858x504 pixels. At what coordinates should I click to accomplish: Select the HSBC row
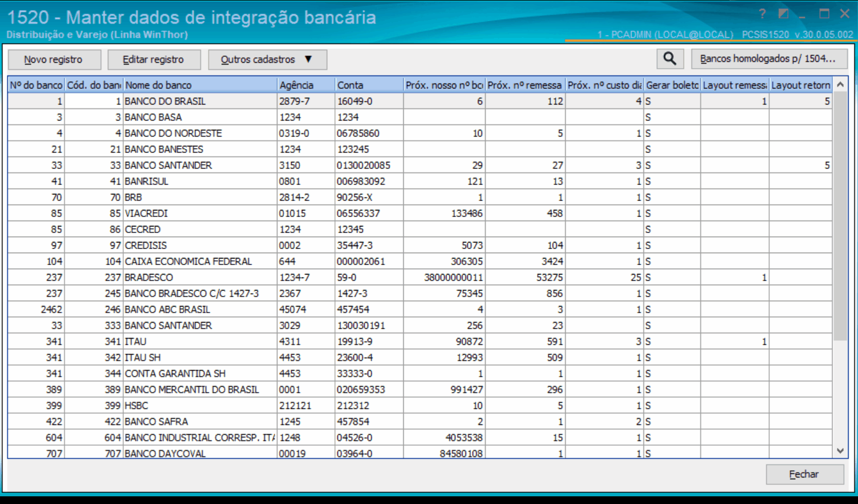click(x=420, y=405)
